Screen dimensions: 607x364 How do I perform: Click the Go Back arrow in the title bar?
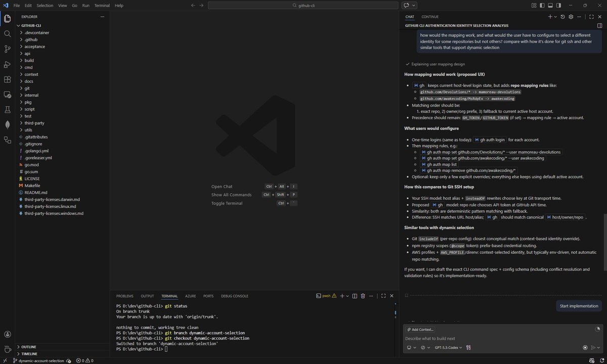click(193, 5)
